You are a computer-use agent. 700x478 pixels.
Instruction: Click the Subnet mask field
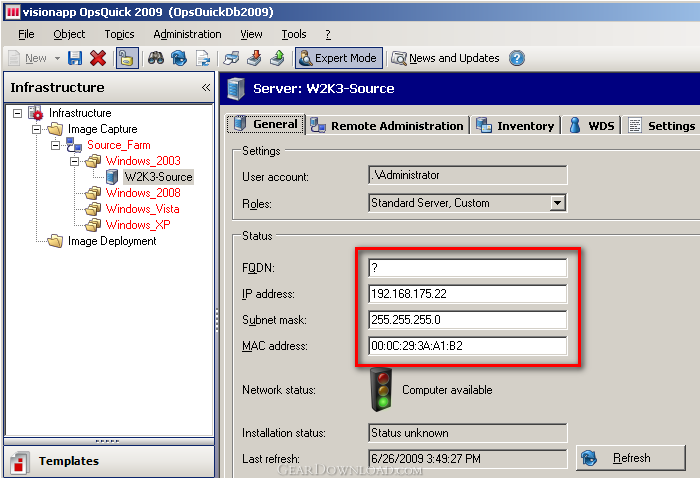tap(467, 320)
